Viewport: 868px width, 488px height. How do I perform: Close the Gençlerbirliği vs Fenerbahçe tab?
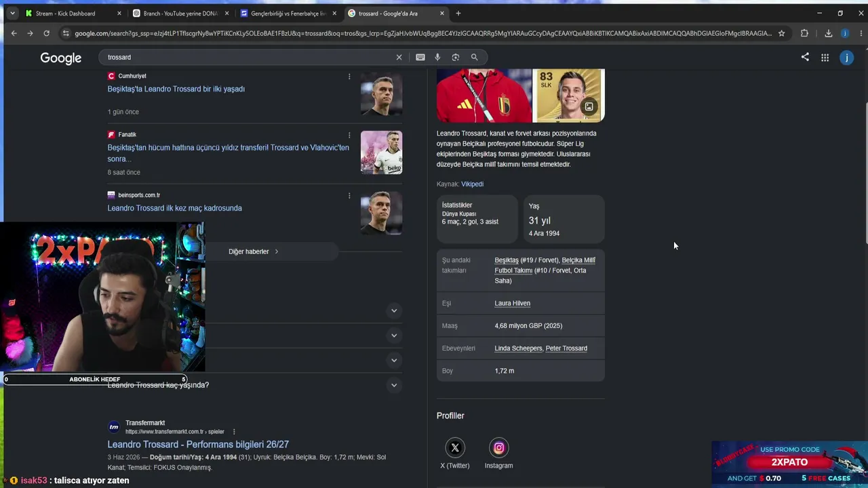coord(334,14)
